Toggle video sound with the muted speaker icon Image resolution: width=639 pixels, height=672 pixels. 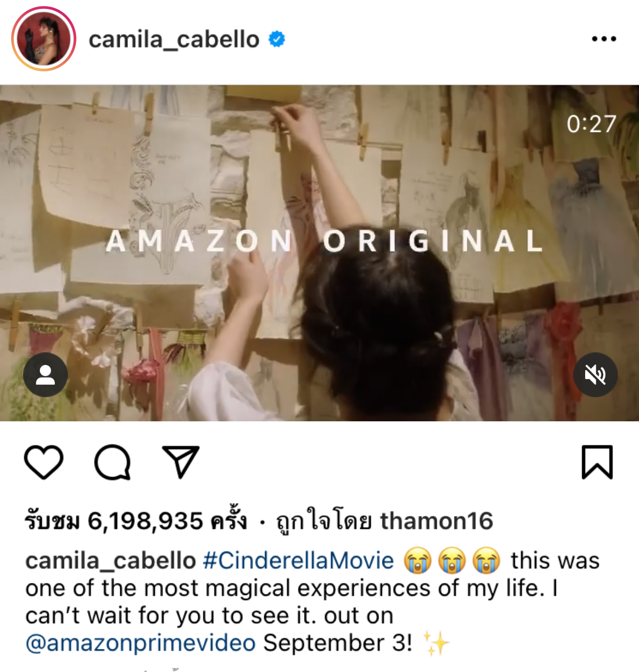595,375
